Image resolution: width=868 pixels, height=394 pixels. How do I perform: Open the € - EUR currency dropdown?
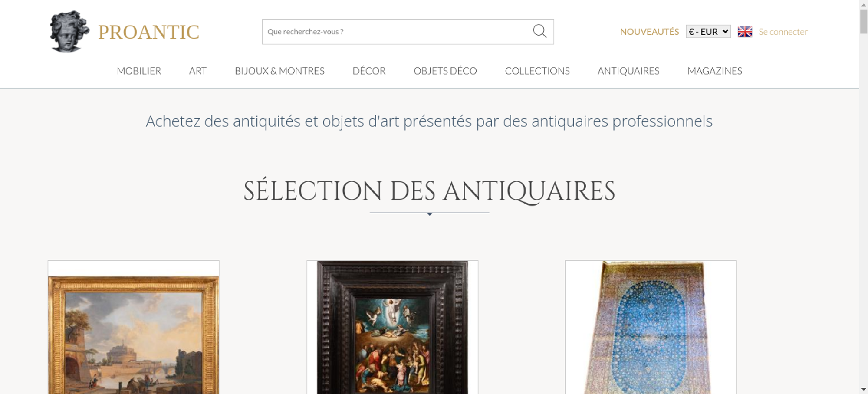708,32
